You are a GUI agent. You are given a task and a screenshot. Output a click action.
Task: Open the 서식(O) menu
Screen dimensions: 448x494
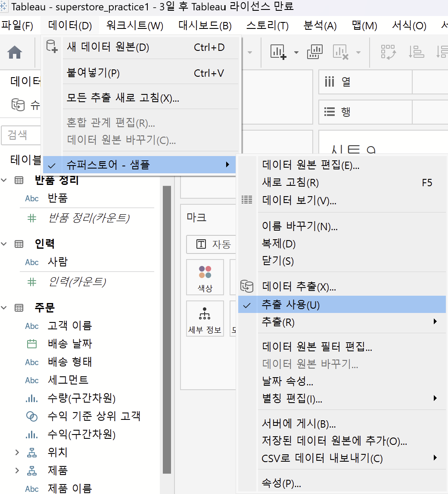(409, 25)
